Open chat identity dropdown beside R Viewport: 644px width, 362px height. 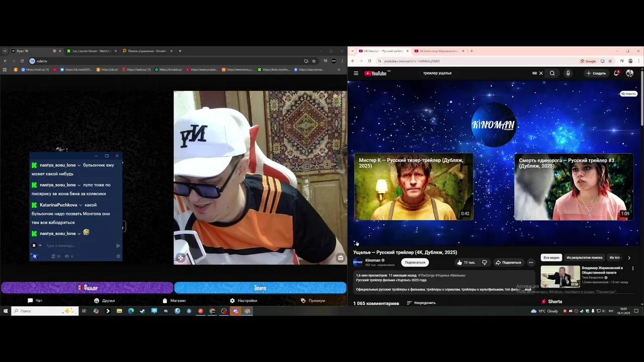click(40, 246)
